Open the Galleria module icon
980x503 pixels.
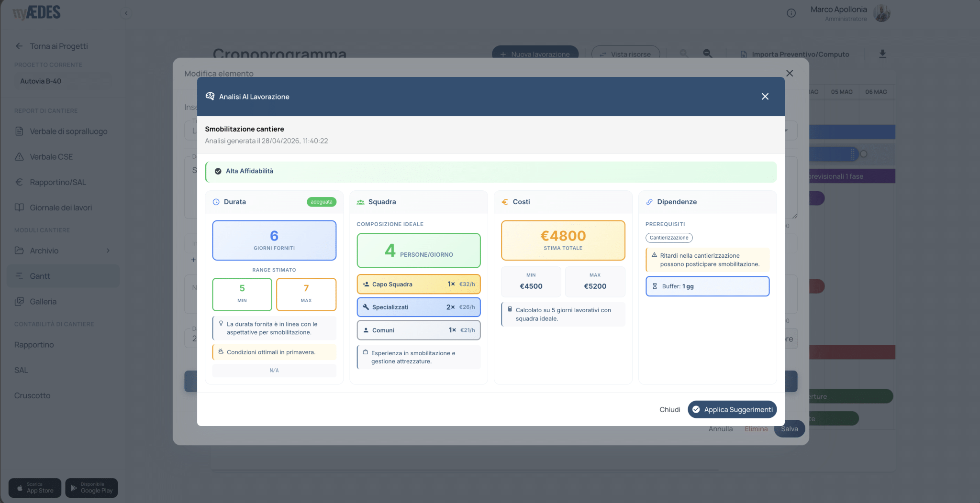point(19,301)
